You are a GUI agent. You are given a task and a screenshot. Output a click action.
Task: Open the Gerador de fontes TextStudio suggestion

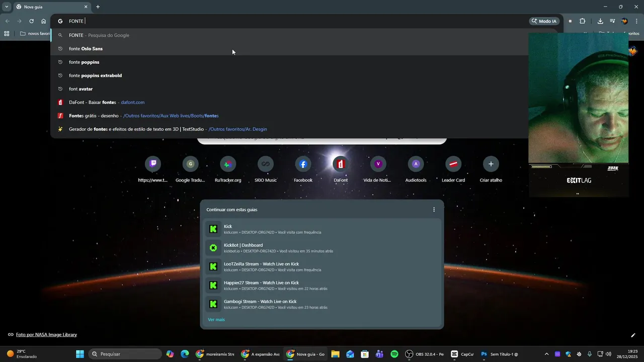pyautogui.click(x=289, y=129)
